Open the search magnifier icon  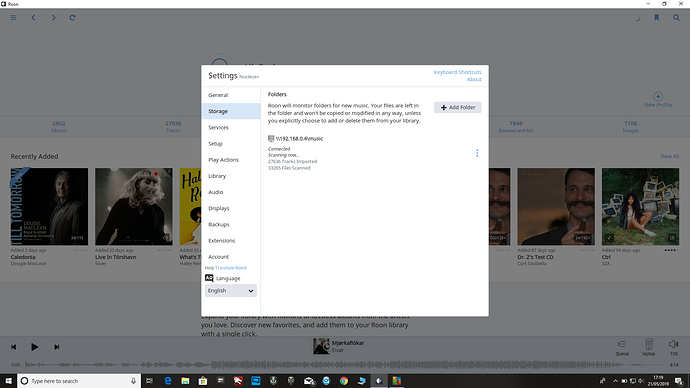[676, 18]
